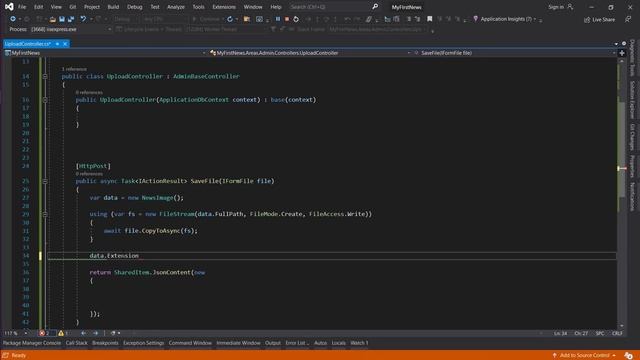Screen dimensions: 640x360
Task: Open the View menu
Action: pos(56,7)
